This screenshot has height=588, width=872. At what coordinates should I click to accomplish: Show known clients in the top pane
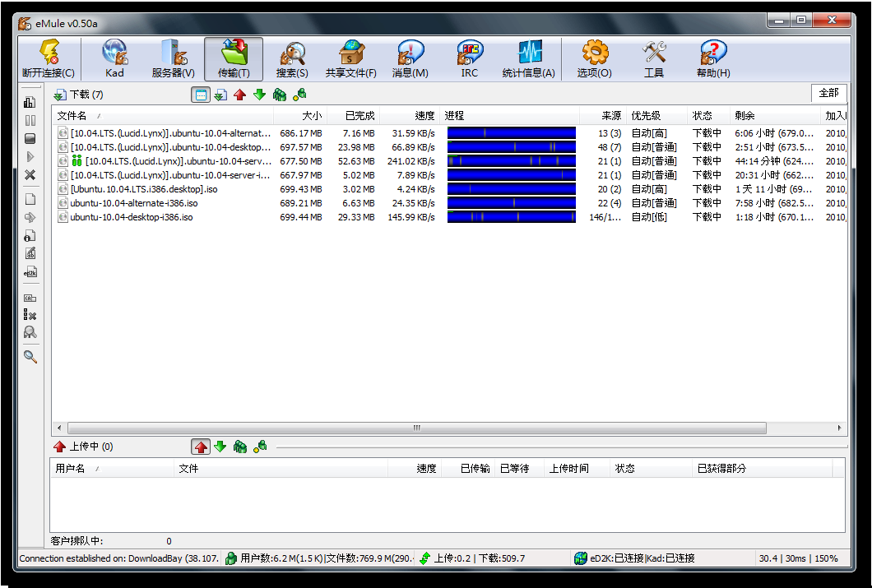click(x=299, y=95)
